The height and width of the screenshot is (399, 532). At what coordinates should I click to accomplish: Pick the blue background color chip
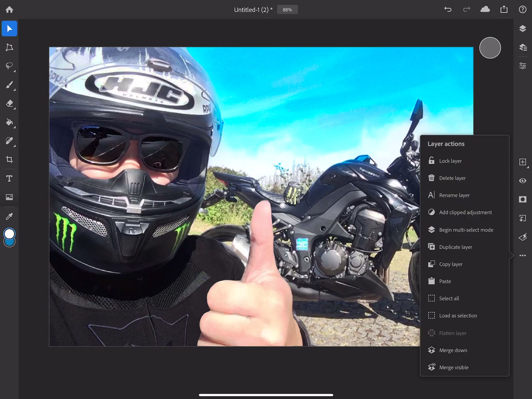[x=9, y=243]
